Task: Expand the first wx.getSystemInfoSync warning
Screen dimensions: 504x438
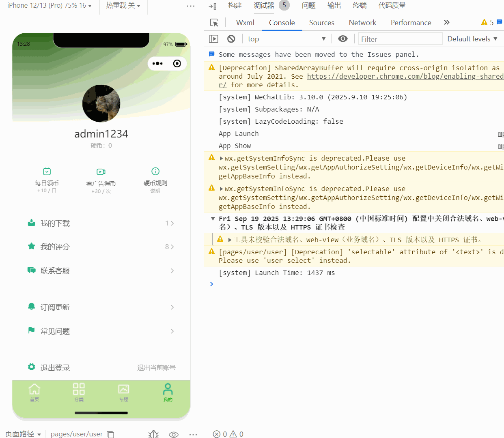Action: 222,159
